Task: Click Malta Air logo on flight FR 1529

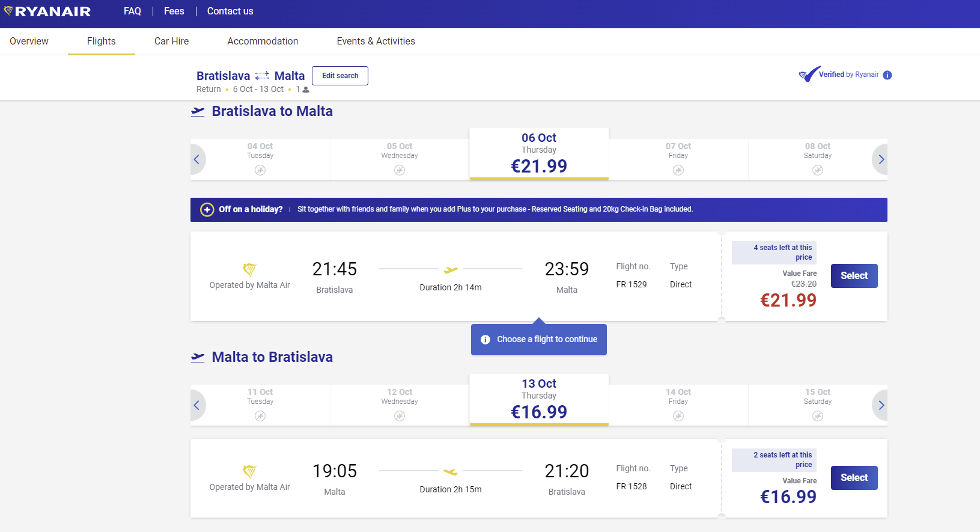Action: click(x=249, y=269)
